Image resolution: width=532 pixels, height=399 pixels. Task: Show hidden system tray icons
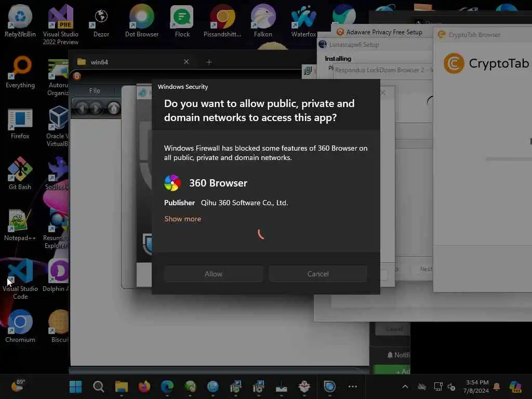tap(405, 387)
